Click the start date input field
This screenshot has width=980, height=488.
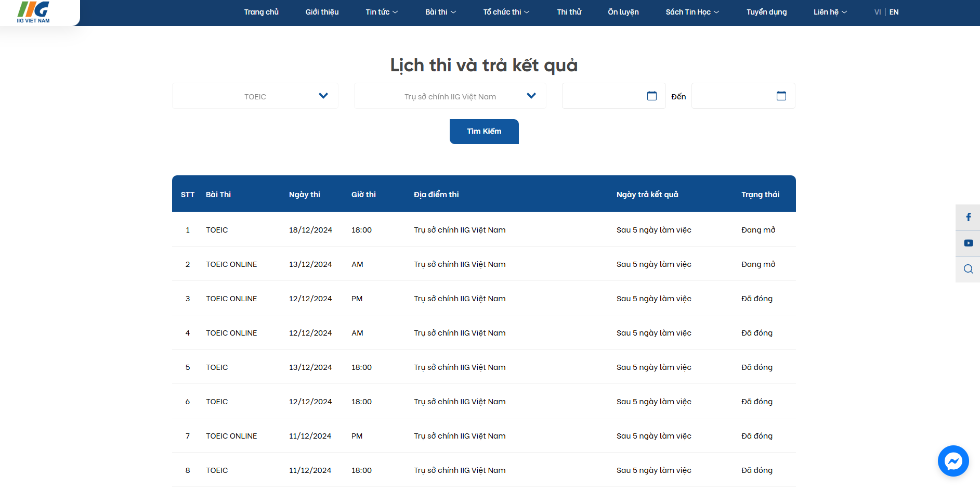603,96
